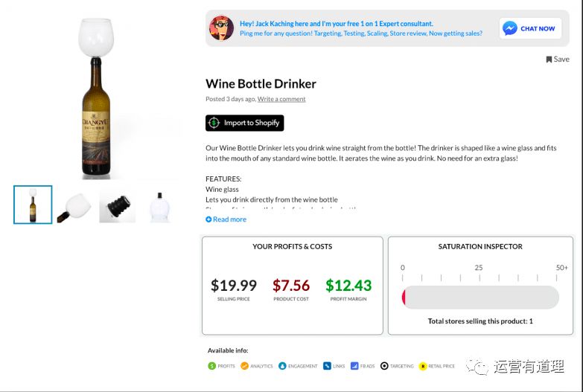This screenshot has width=583, height=392.
Task: Click the green Profits info icon
Action: coord(212,366)
